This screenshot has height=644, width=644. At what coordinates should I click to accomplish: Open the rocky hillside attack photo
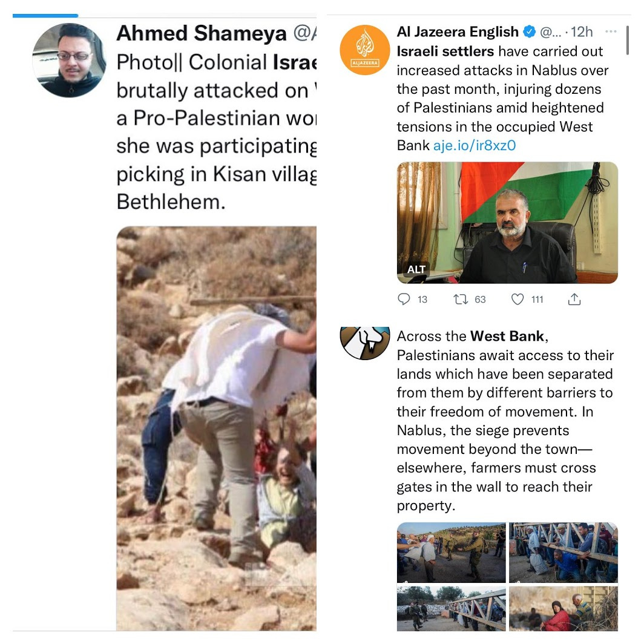click(217, 429)
